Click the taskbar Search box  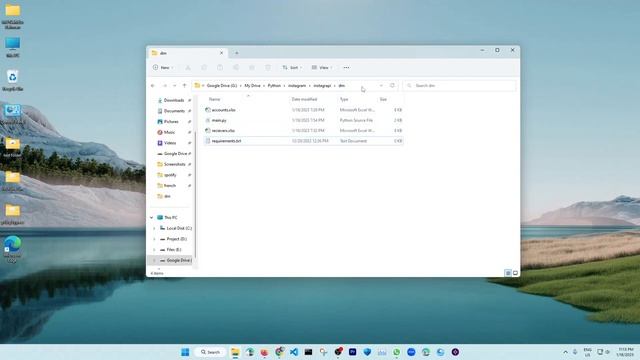pyautogui.click(x=210, y=352)
